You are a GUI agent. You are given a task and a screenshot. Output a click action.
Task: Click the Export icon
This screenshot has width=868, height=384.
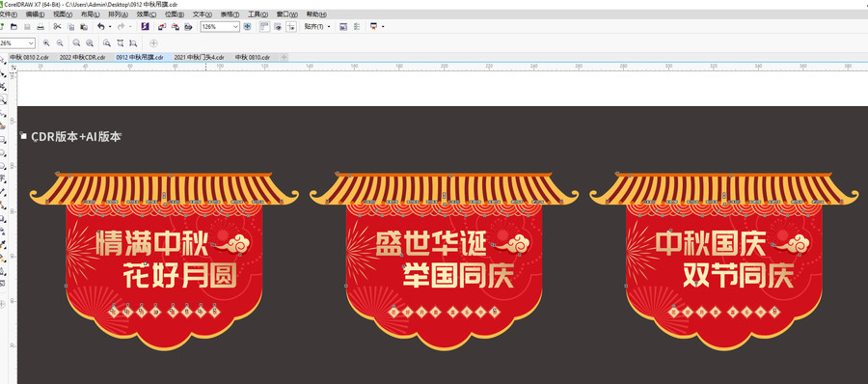[x=175, y=27]
